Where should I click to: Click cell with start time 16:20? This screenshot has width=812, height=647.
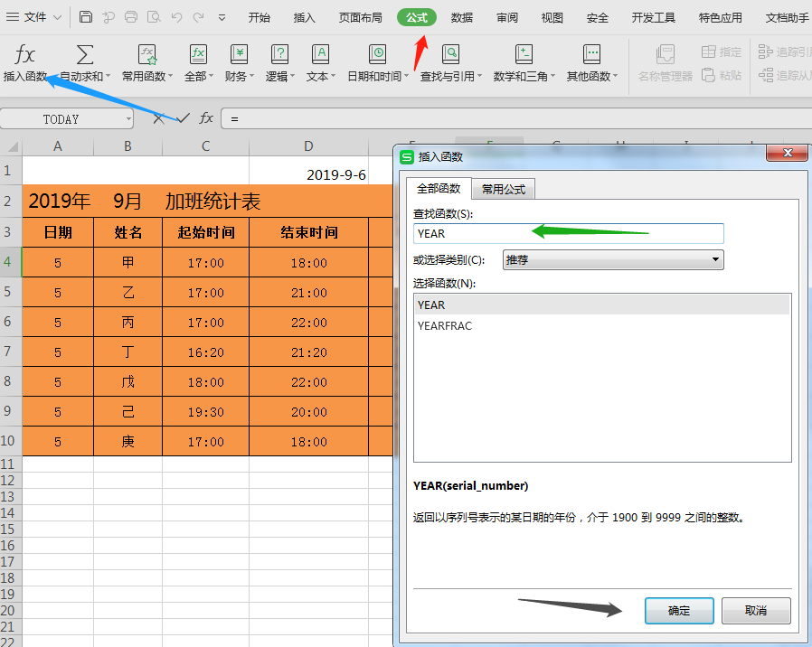pos(205,352)
